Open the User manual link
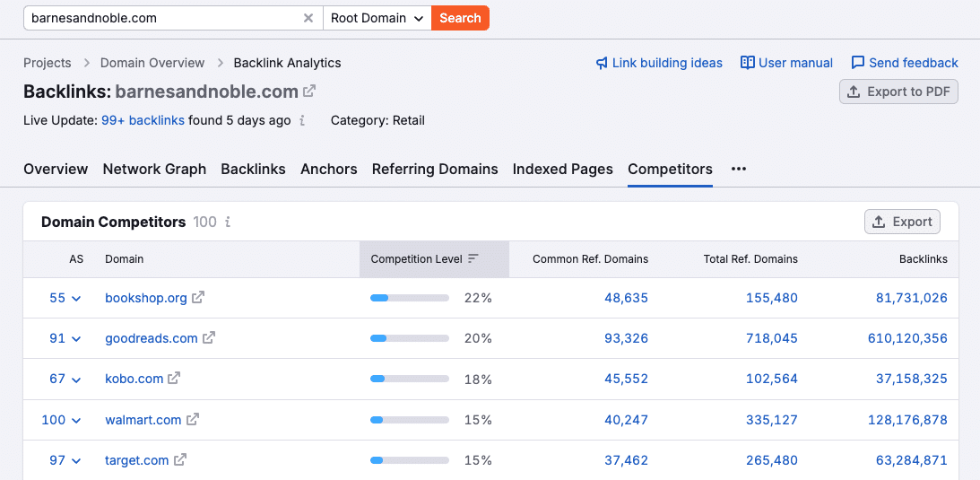This screenshot has height=480, width=980. coord(786,63)
